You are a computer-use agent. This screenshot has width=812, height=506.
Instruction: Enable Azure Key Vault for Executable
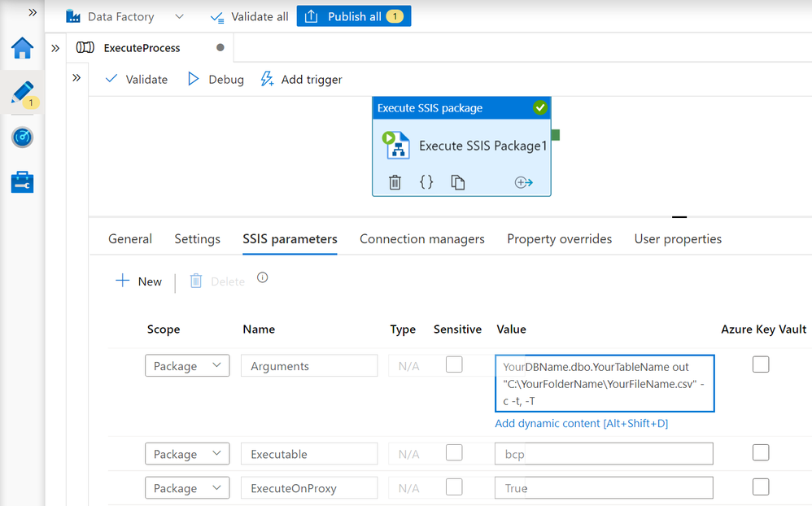(x=761, y=452)
